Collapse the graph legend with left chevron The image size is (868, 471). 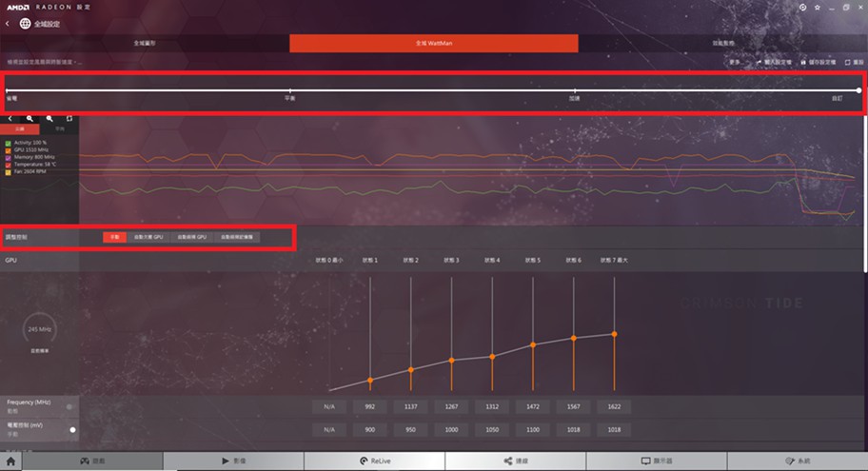pyautogui.click(x=10, y=118)
